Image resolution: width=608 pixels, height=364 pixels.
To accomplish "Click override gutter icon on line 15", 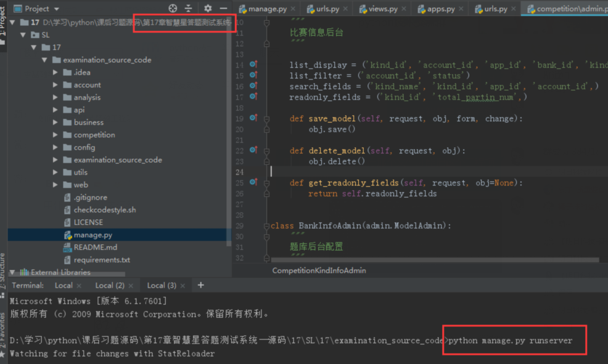I will 253,75.
